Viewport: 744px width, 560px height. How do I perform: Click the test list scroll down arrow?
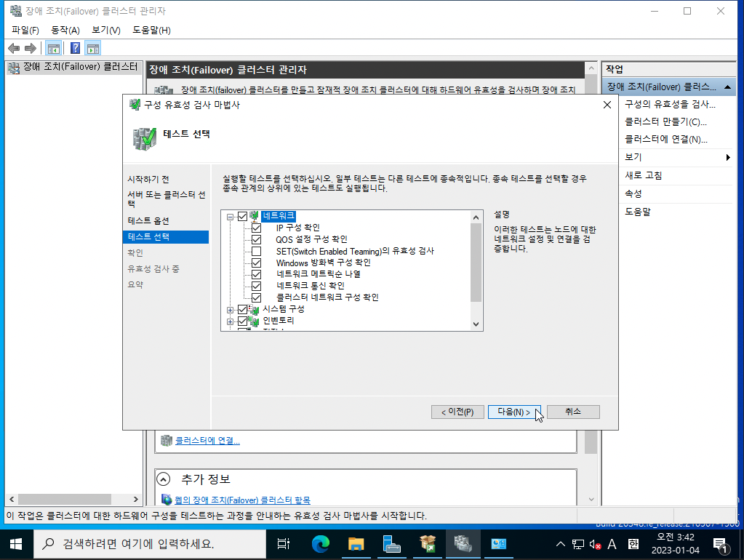pos(476,324)
